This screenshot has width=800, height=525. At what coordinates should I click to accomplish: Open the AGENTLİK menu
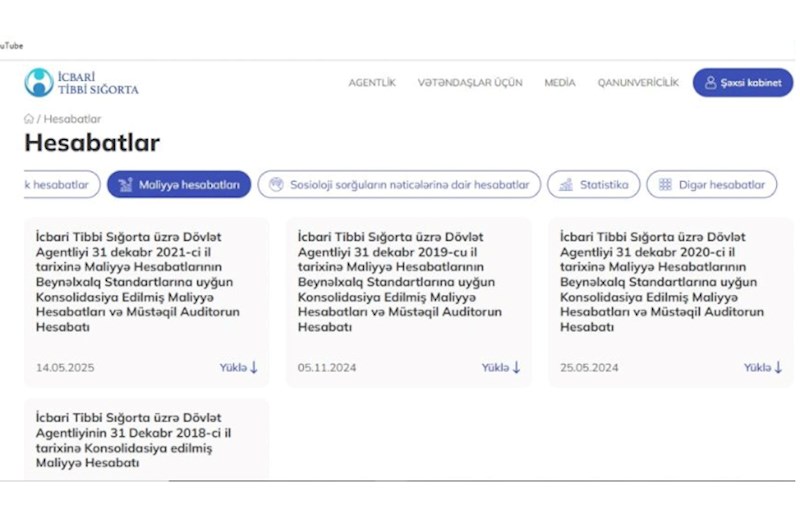(372, 83)
